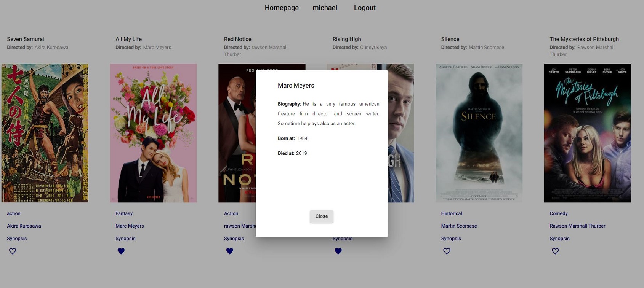
Task: Select the Comedy genre link
Action: (559, 213)
